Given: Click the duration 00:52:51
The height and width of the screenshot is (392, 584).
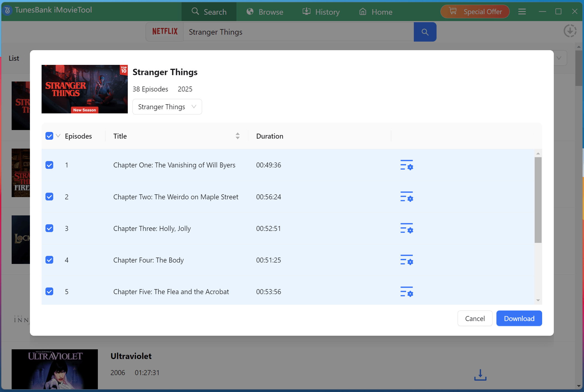Looking at the screenshot, I should coord(269,228).
